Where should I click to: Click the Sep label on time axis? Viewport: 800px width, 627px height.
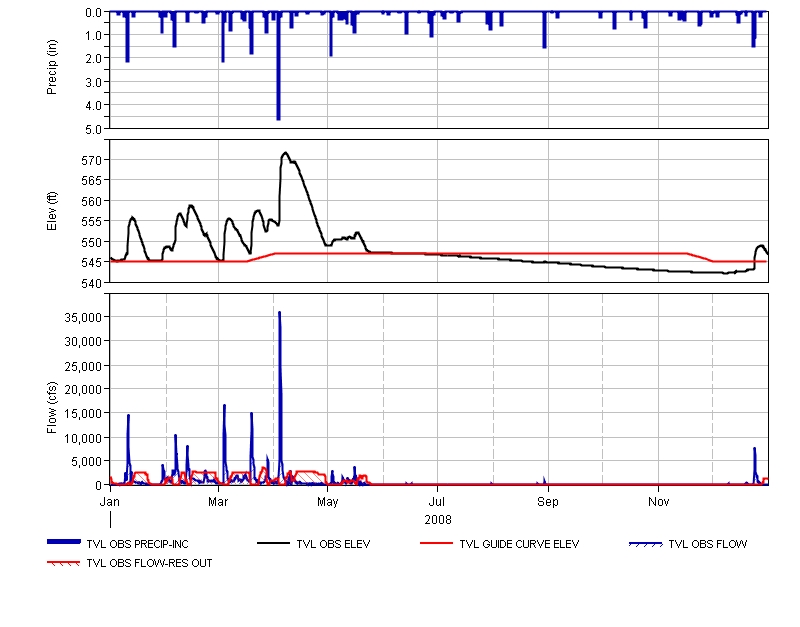coord(547,499)
